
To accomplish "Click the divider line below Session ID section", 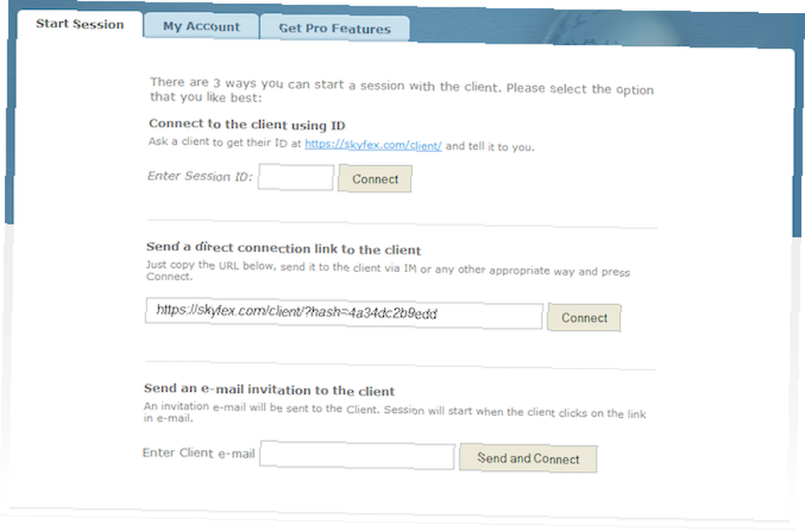I will pyautogui.click(x=402, y=224).
